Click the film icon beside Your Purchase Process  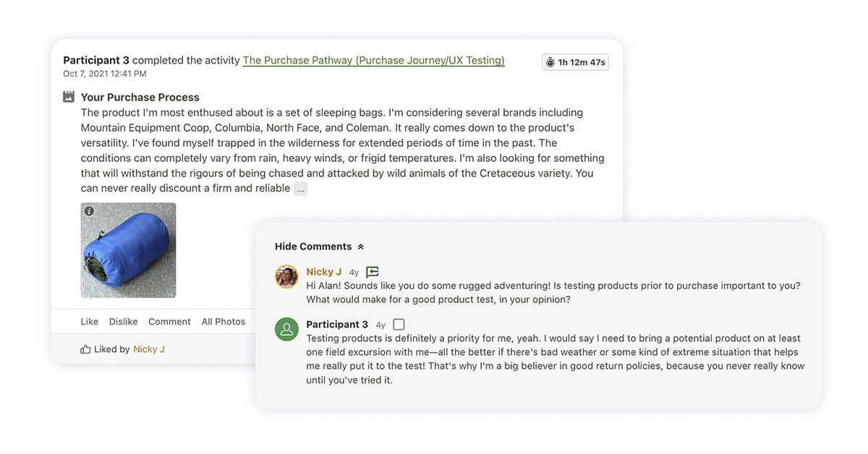point(69,97)
